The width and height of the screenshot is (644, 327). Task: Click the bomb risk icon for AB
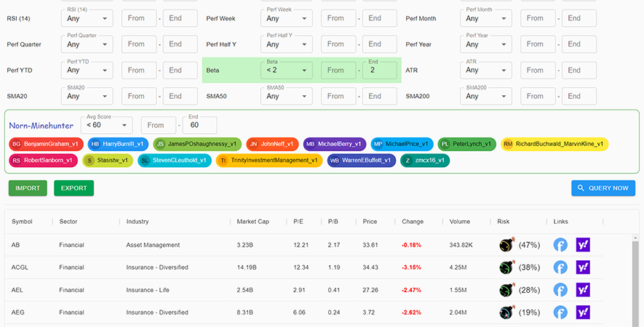[506, 245]
